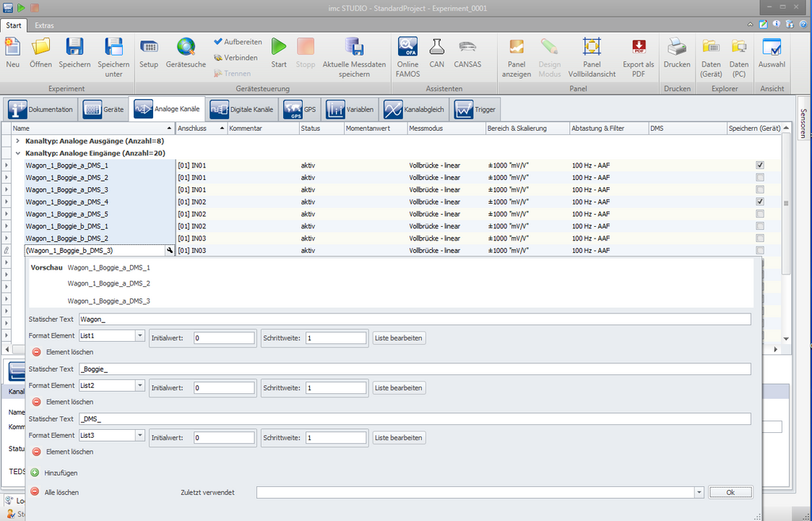Screen dimensions: 812x521
Task: Click the Drucken printer icon
Action: 676,48
